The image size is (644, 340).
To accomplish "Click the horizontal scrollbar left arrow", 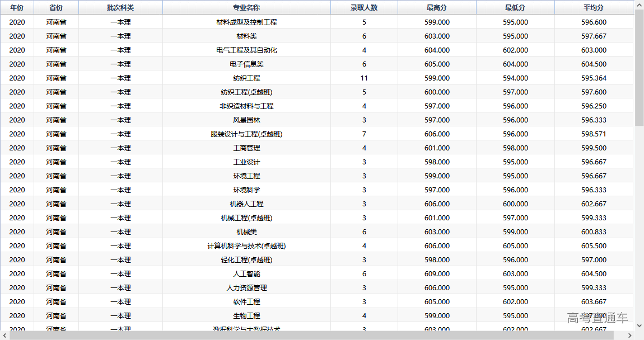I will pos(4,336).
